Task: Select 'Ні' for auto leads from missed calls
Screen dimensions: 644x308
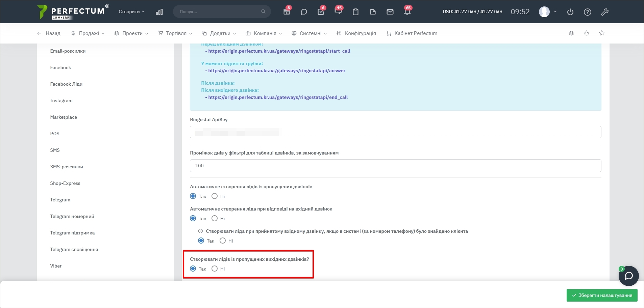Action: [215, 196]
